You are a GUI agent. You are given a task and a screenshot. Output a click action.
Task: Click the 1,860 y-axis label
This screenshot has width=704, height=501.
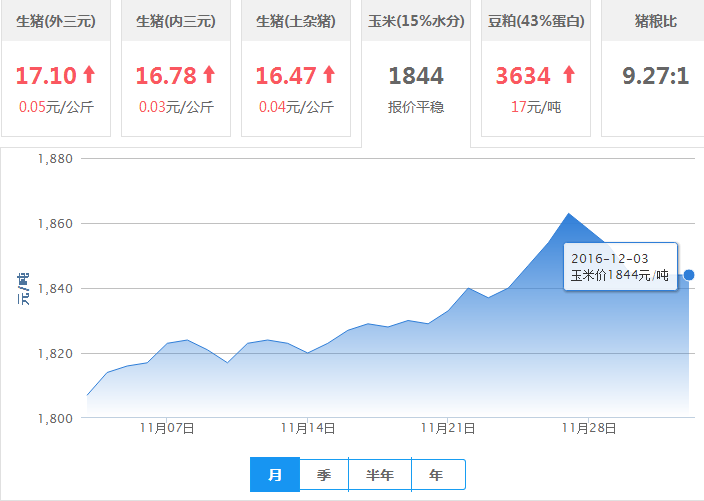[x=55, y=223]
